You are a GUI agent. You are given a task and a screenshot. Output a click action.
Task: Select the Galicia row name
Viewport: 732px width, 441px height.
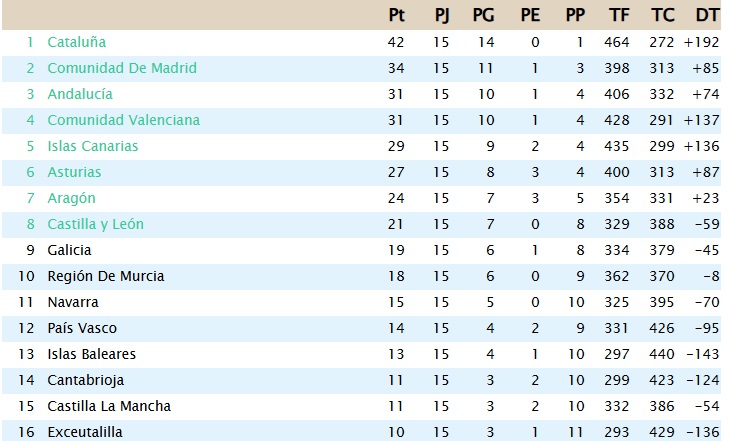click(x=70, y=250)
